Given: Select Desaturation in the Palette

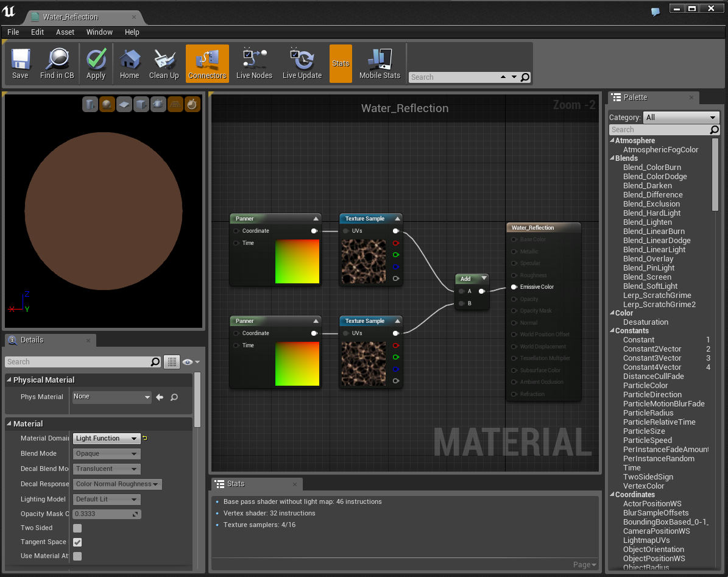Looking at the screenshot, I should (645, 322).
